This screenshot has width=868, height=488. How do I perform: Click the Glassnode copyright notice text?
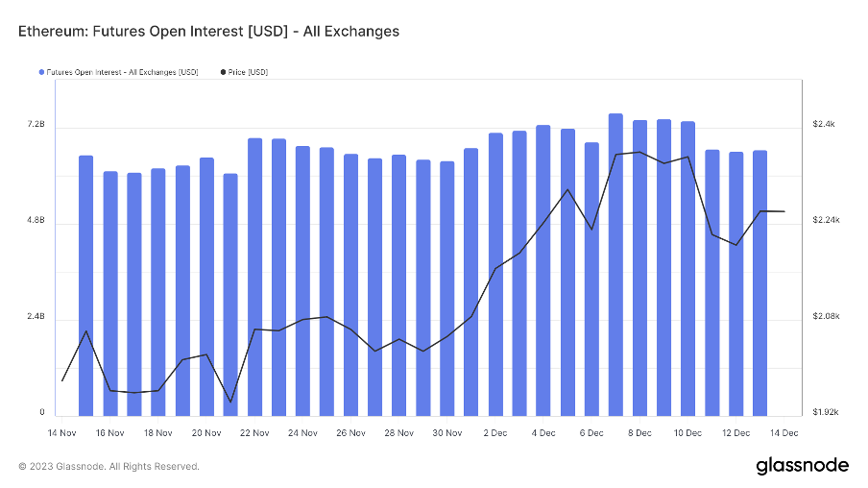coord(108,467)
